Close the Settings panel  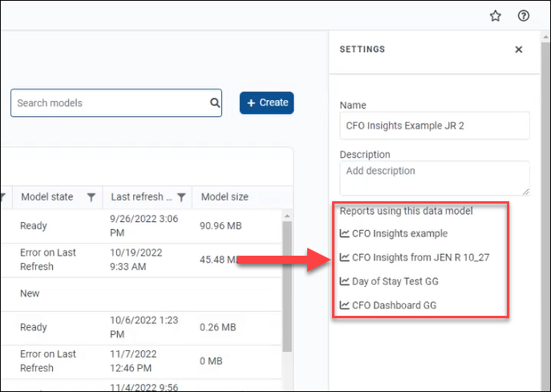click(519, 50)
